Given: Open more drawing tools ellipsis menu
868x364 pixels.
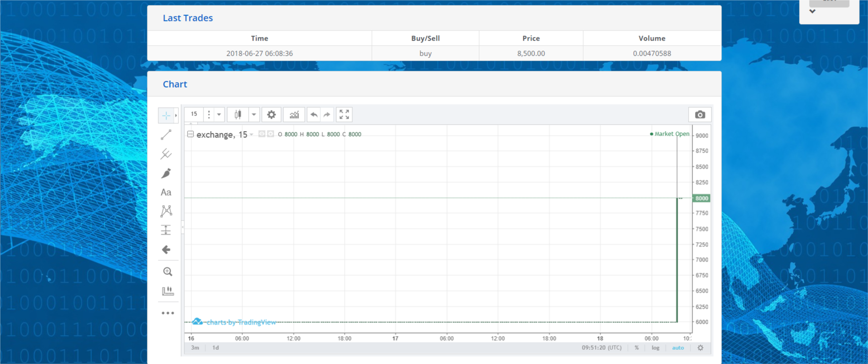Looking at the screenshot, I should click(x=167, y=313).
